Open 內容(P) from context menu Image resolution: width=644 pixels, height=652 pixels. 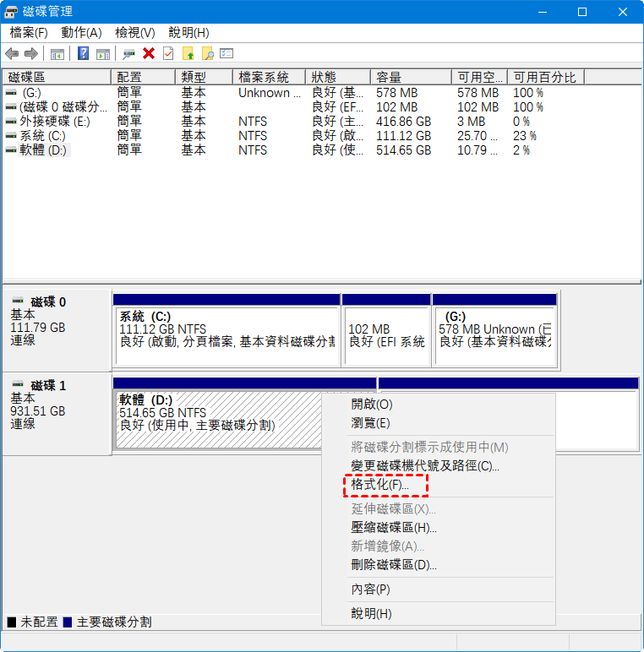coord(439,590)
